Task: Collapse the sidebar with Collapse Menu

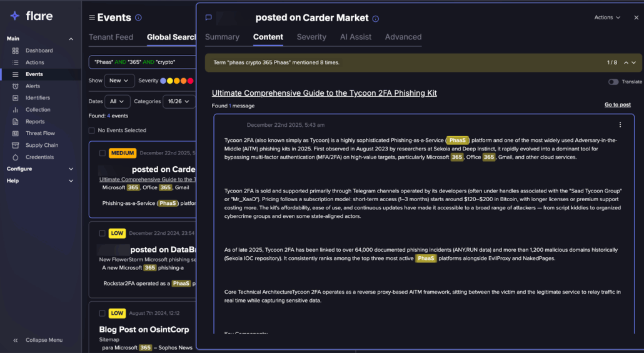Action: pos(38,340)
